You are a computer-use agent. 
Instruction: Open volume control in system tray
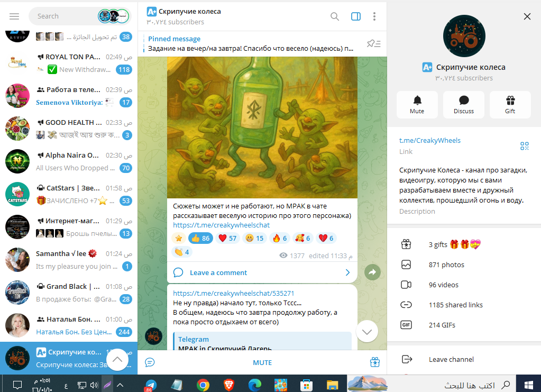(x=94, y=385)
